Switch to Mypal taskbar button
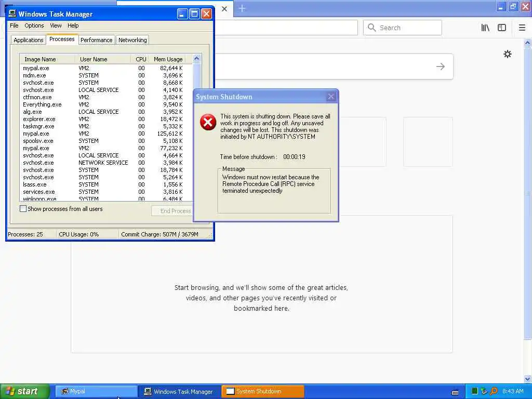The width and height of the screenshot is (532, 399). point(96,391)
